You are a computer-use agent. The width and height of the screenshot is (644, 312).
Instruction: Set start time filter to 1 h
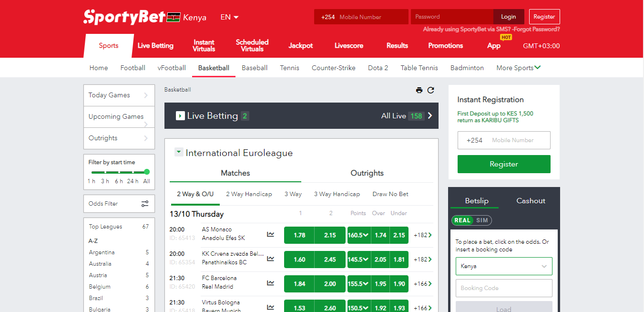(x=92, y=181)
